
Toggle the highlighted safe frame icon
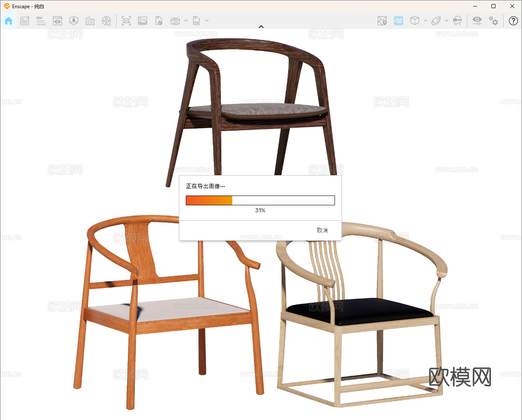(x=399, y=21)
